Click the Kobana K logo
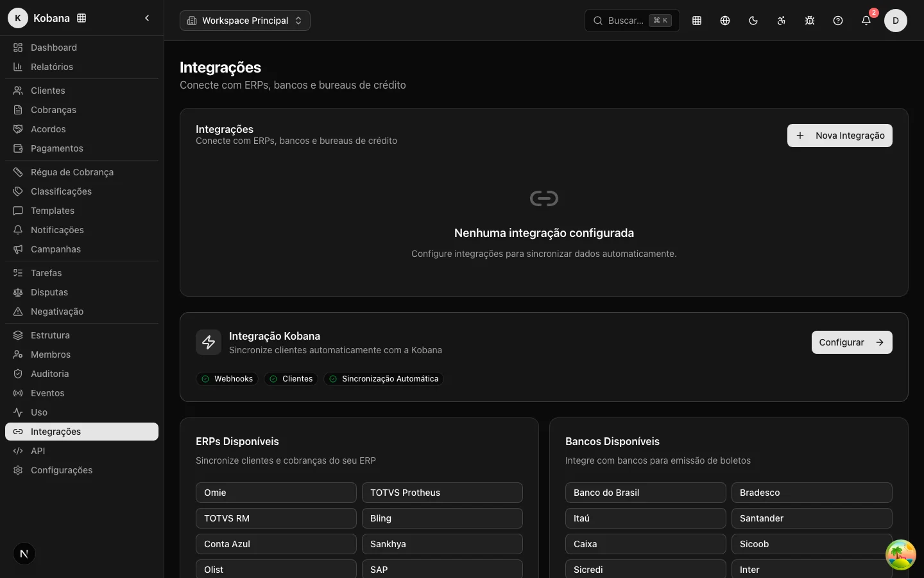Viewport: 924px width, 578px height. click(x=18, y=18)
